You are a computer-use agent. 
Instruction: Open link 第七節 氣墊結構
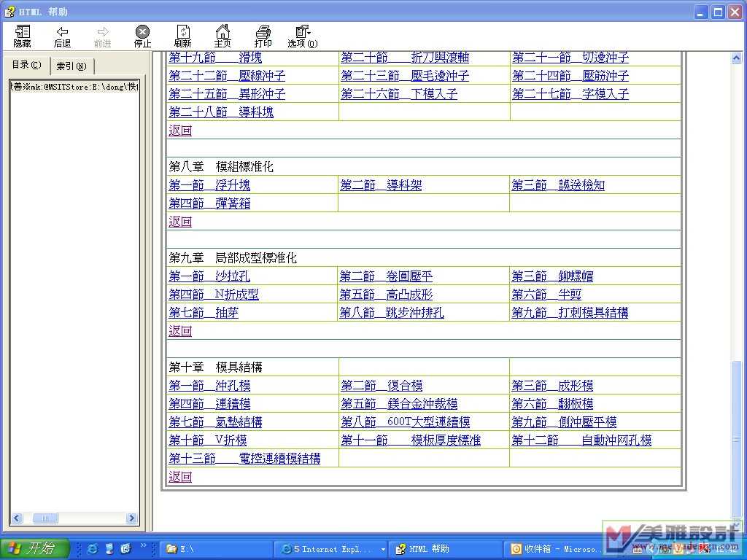[215, 422]
